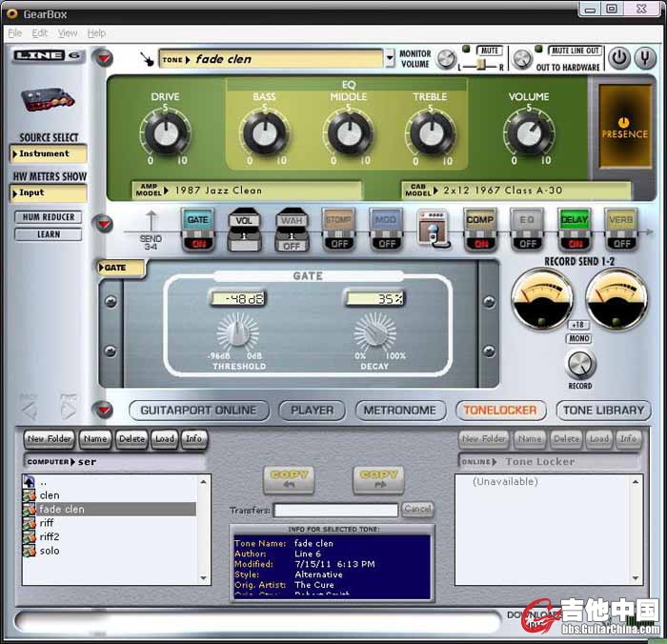
Task: Click the gate THRESHOLD knob
Action: click(x=237, y=332)
